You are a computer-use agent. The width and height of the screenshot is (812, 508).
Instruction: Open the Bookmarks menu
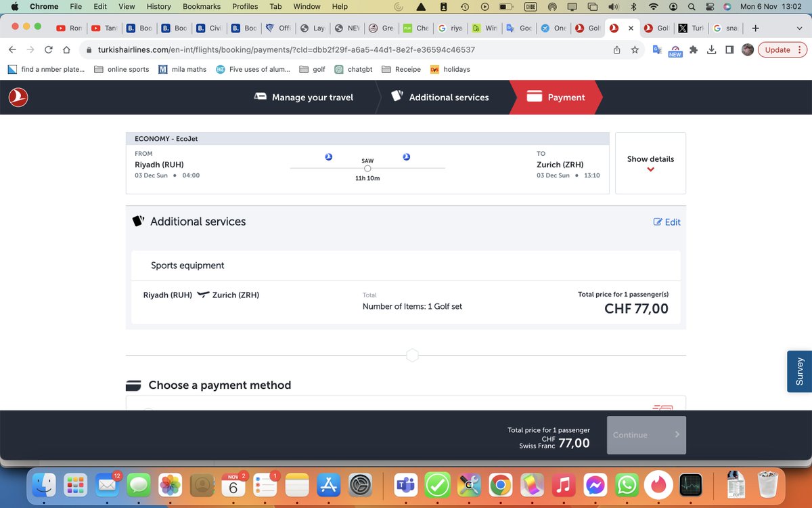202,6
